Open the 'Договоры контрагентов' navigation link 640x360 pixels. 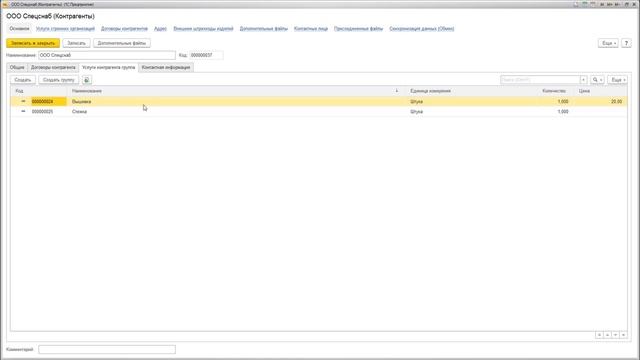[x=124, y=29]
